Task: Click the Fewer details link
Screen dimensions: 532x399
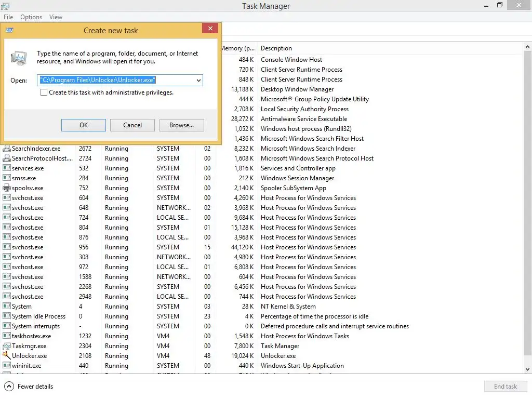Action: [x=35, y=387]
